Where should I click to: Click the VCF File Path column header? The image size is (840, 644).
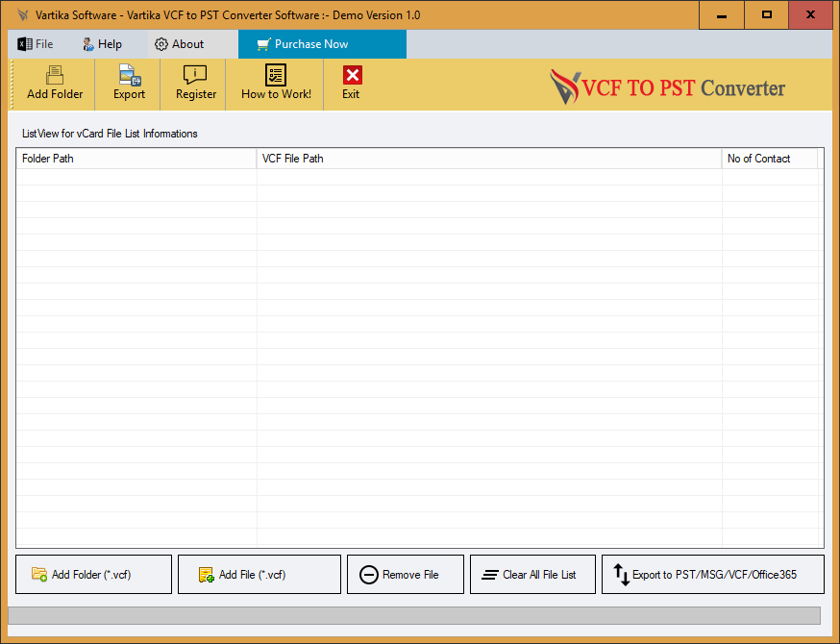(x=489, y=159)
